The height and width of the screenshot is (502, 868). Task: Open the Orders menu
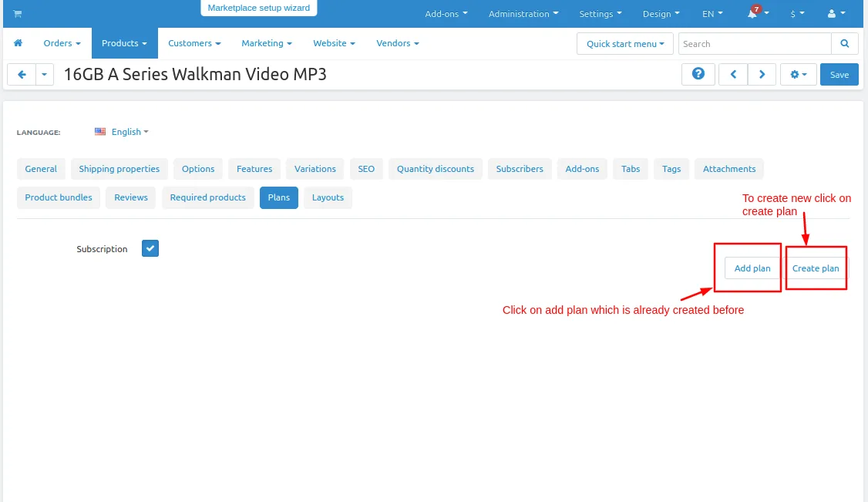click(x=62, y=43)
